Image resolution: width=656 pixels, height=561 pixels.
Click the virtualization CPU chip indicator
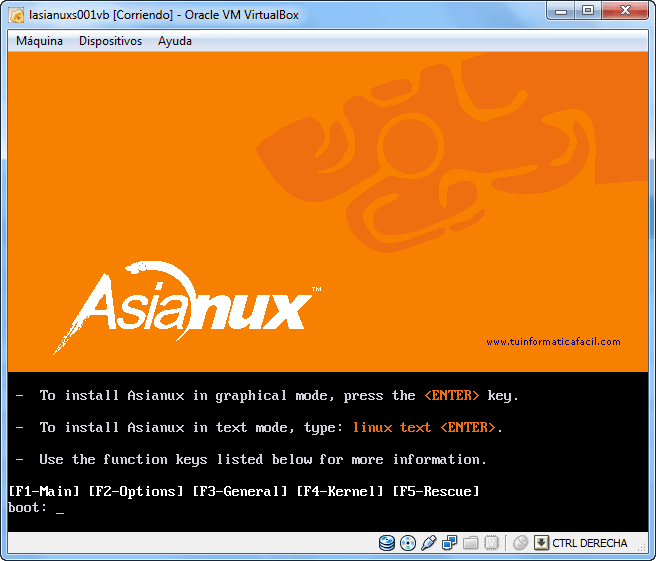(491, 543)
